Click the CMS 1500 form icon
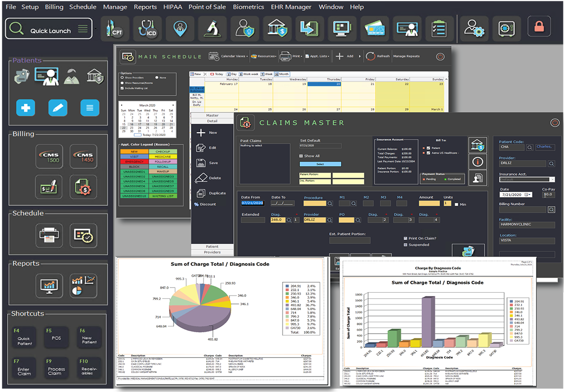564x392 pixels. click(x=49, y=156)
